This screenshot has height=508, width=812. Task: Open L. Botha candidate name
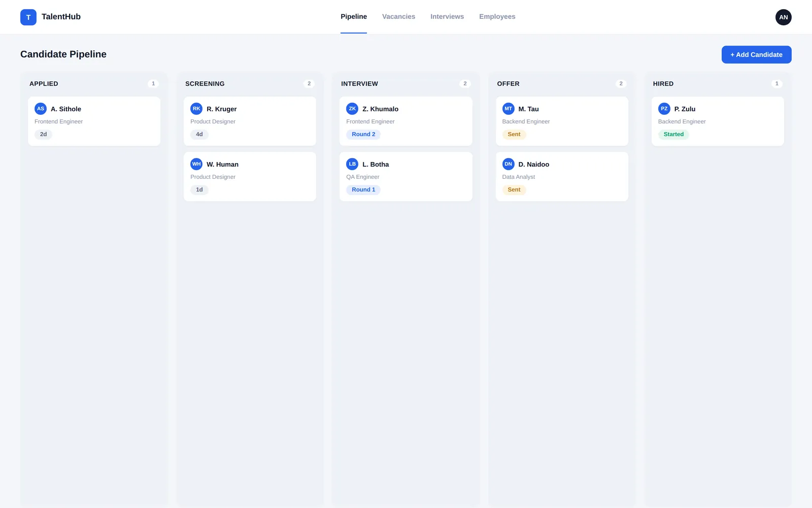376,165
